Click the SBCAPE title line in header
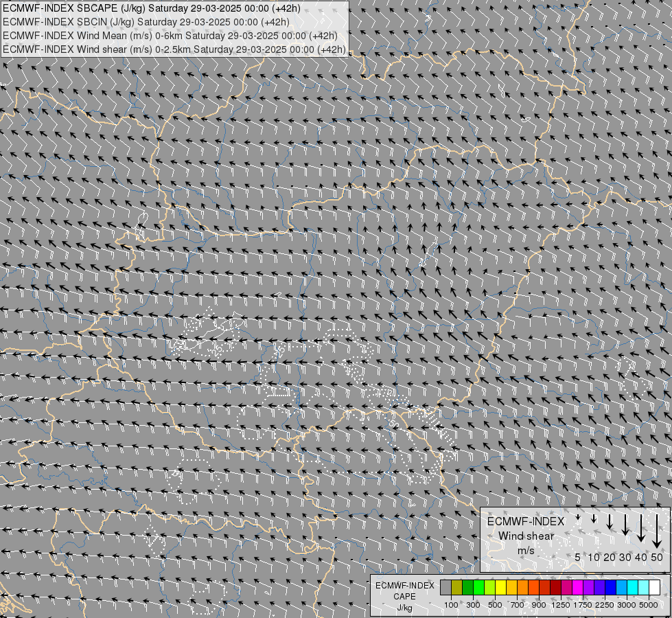This screenshot has width=672, height=618. tap(151, 8)
